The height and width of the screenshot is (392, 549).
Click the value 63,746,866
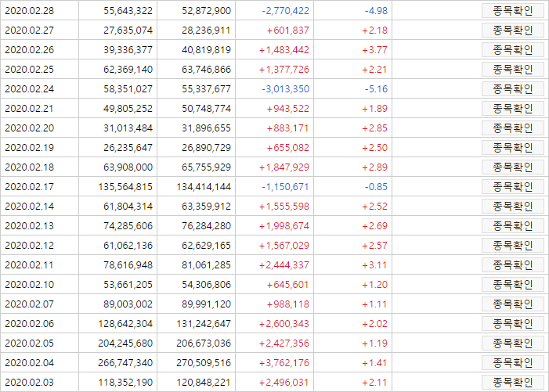(x=206, y=70)
